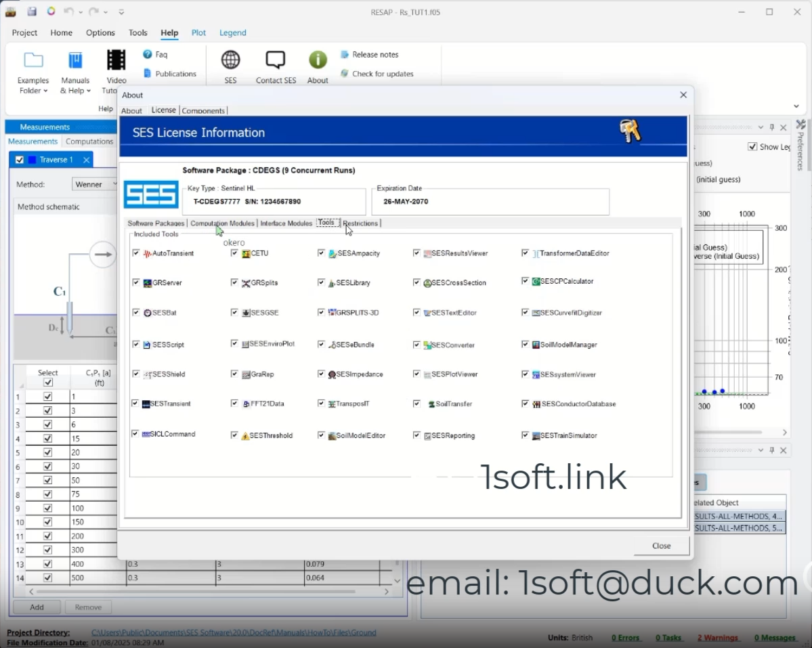Click the SESImpedance tool icon
Screen dimensions: 812x648
332,374
